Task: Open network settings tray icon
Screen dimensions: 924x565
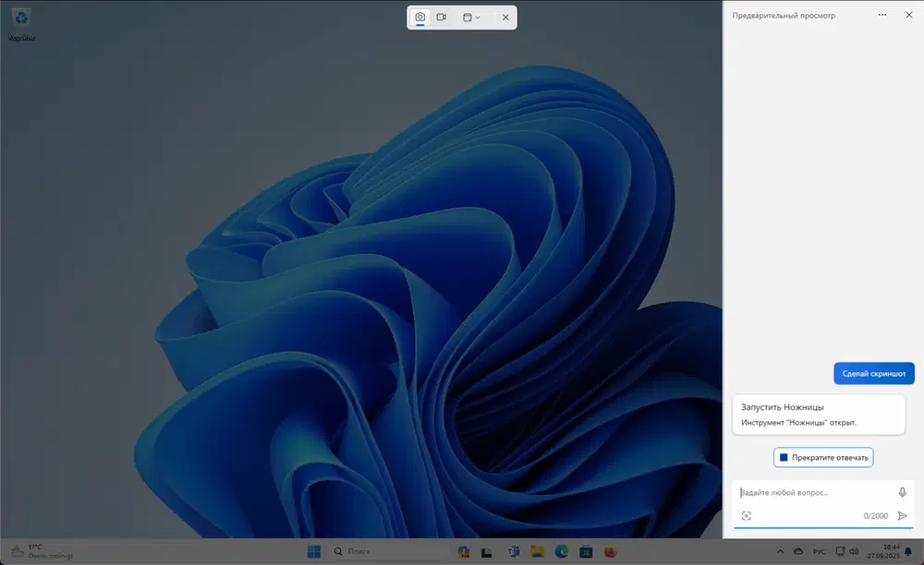Action: coord(840,551)
